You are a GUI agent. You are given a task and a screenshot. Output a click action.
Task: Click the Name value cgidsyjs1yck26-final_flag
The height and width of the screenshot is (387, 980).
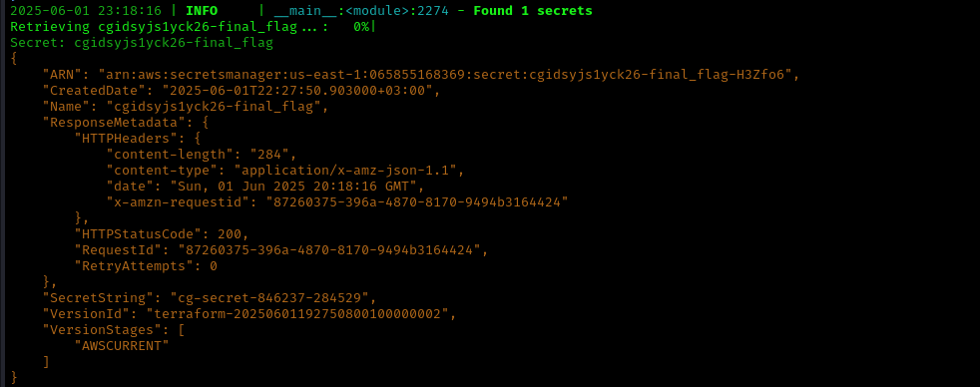[x=218, y=107]
